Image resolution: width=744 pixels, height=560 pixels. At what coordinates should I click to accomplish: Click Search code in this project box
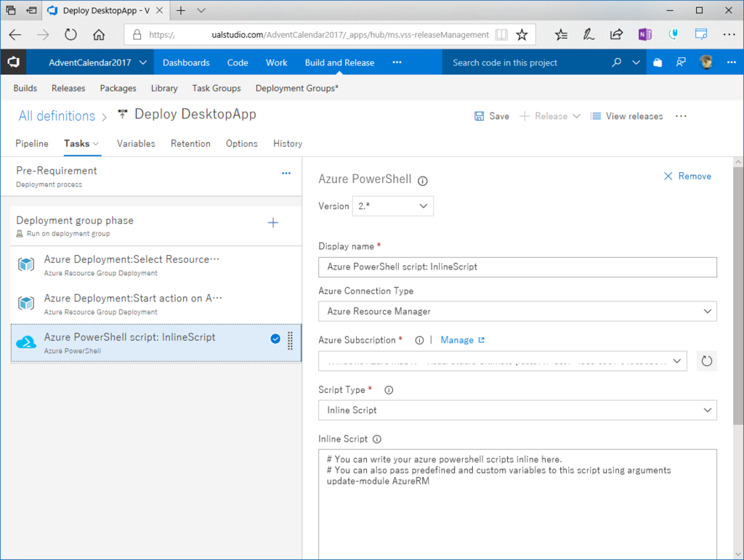(527, 62)
